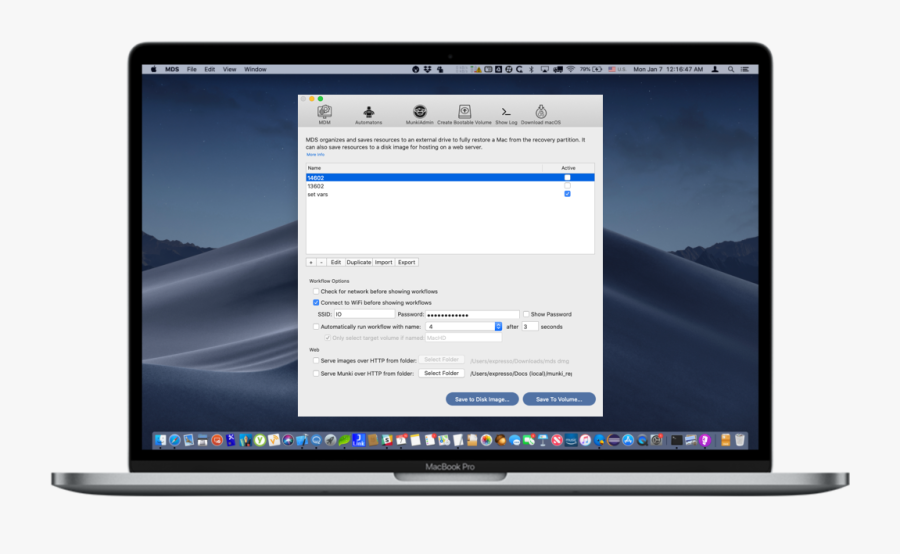The height and width of the screenshot is (554, 900).
Task: Tick the Show Password checkbox
Action: click(526, 314)
